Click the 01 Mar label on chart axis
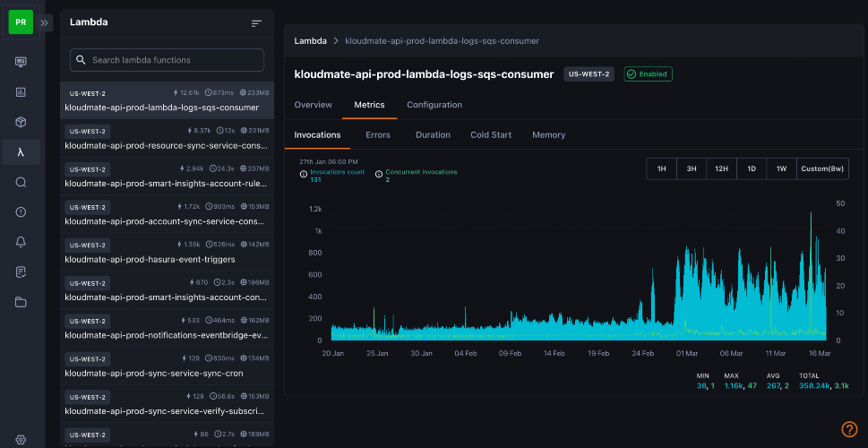 (x=686, y=353)
